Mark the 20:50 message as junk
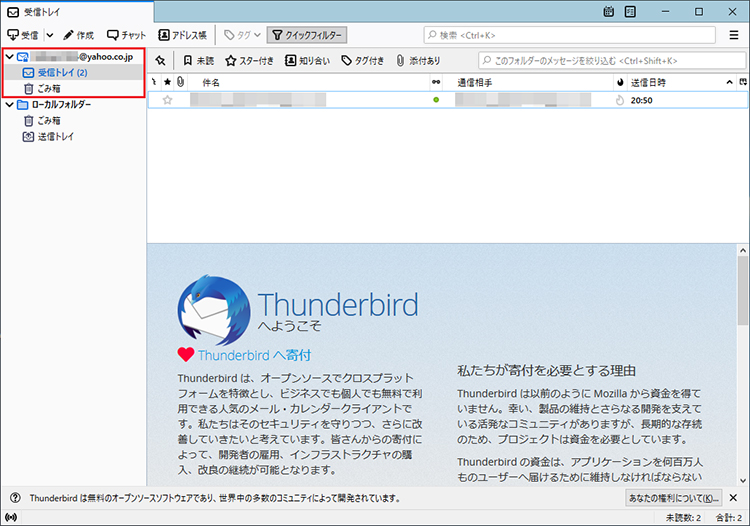Screen dimensions: 750x526 point(620,100)
